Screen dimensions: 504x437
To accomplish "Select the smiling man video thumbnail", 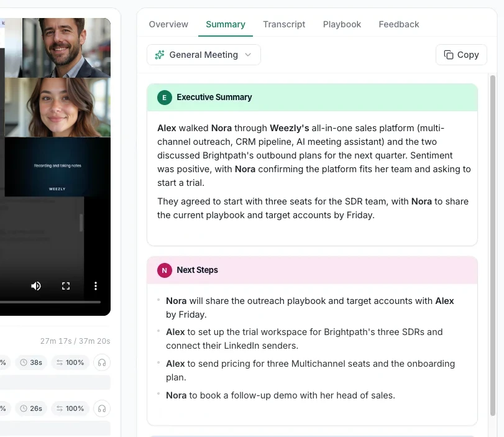I will coord(66,48).
